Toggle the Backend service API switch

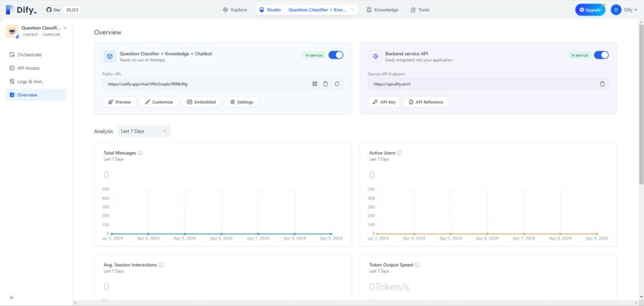tap(601, 55)
